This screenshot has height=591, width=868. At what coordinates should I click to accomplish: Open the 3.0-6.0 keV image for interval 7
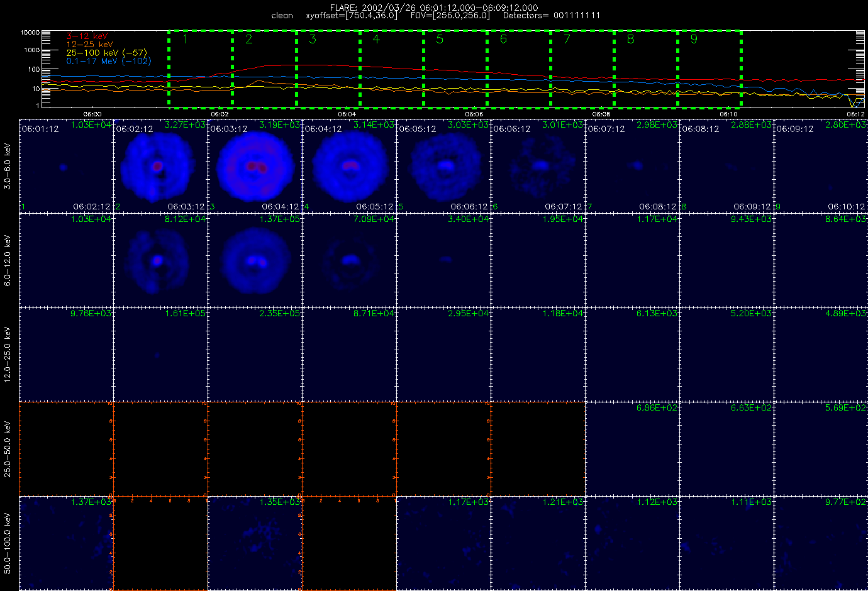point(632,166)
